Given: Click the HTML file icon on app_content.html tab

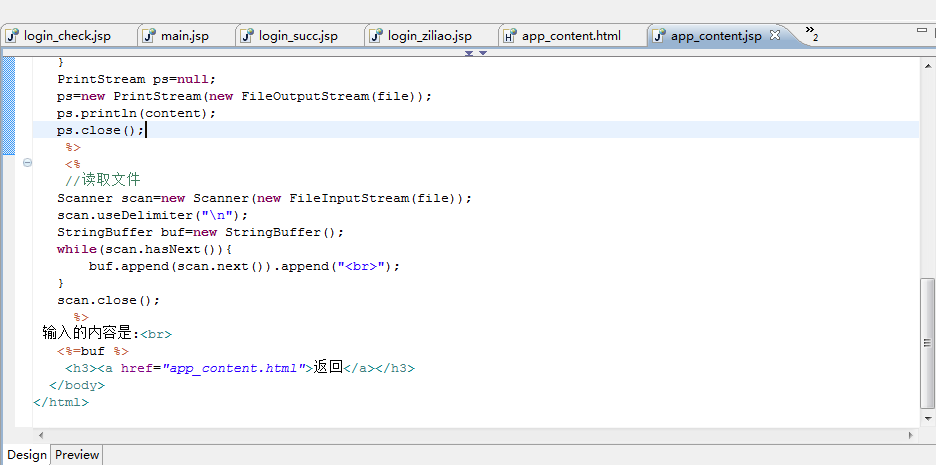Looking at the screenshot, I should click(509, 36).
